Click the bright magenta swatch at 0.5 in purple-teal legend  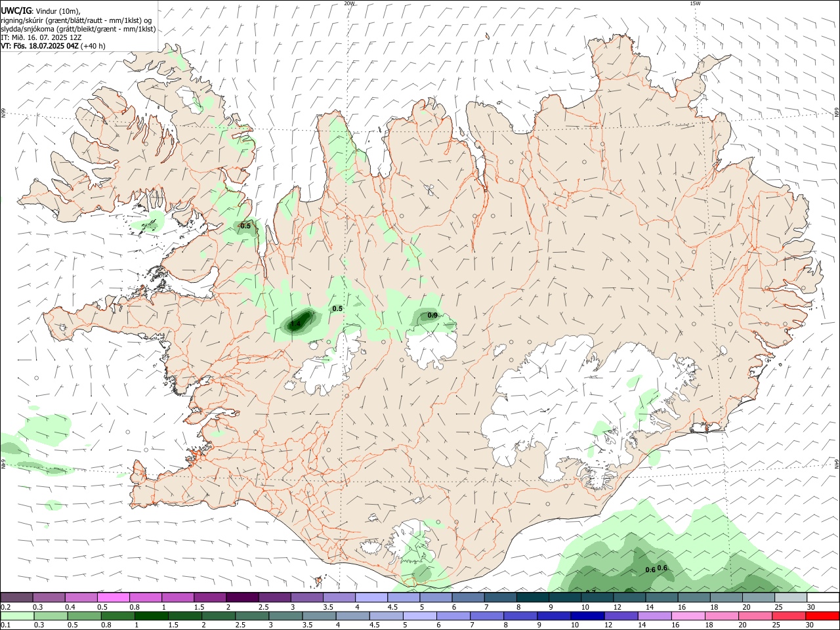pyautogui.click(x=113, y=597)
